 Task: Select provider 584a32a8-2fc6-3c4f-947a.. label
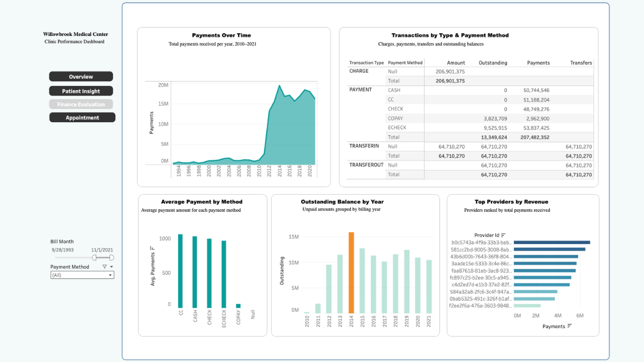[x=481, y=292]
